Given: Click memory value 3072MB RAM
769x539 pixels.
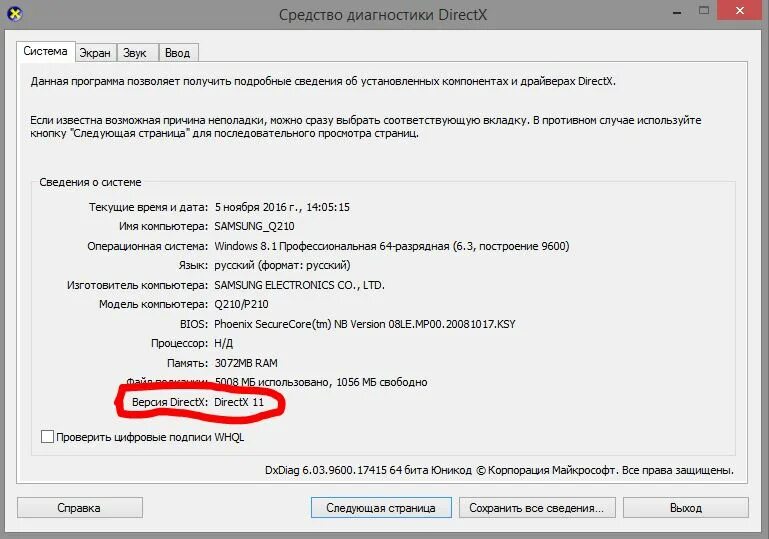Looking at the screenshot, I should [246, 363].
